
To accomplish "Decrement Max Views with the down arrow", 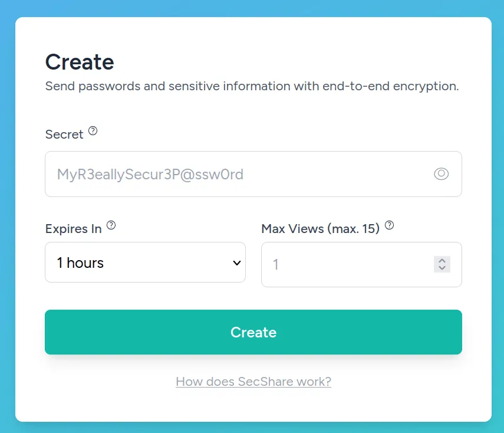I will coord(442,268).
